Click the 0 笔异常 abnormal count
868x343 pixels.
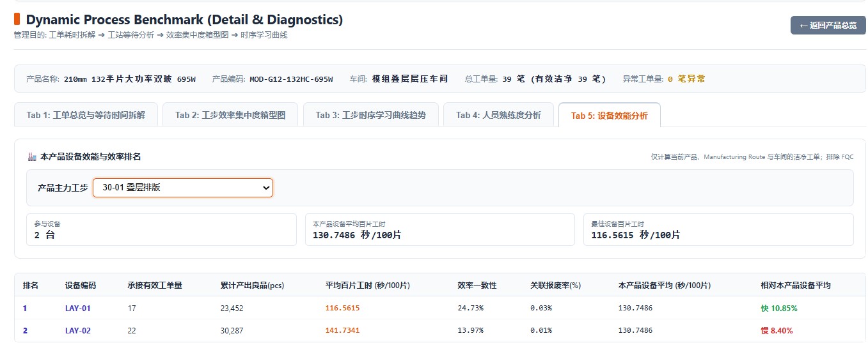(x=686, y=79)
